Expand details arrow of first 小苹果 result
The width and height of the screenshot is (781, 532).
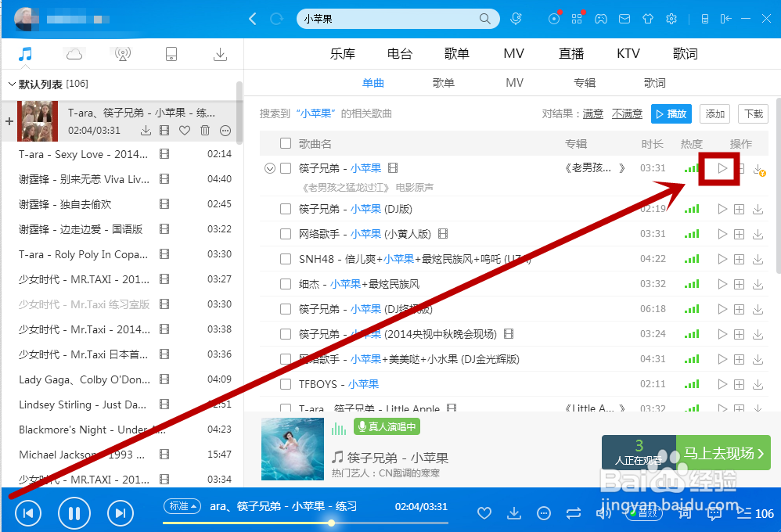pos(269,168)
